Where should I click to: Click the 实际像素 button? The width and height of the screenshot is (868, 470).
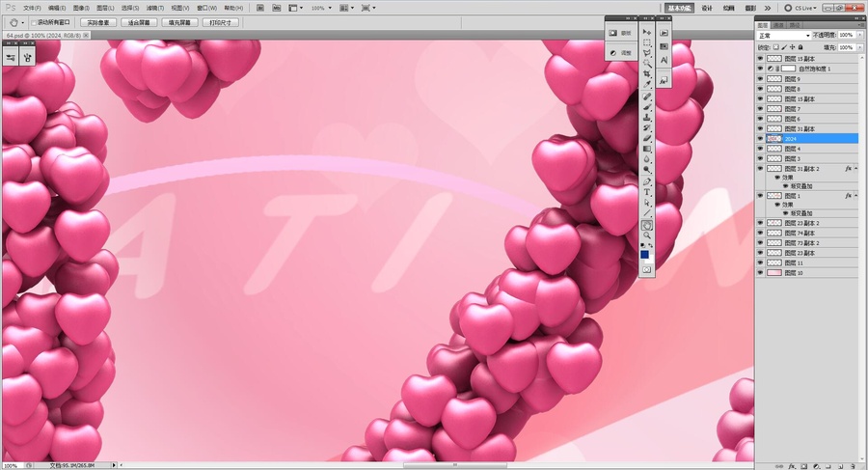point(98,23)
